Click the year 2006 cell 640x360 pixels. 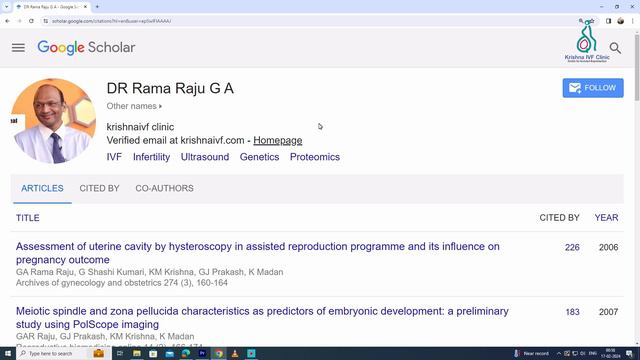[608, 247]
